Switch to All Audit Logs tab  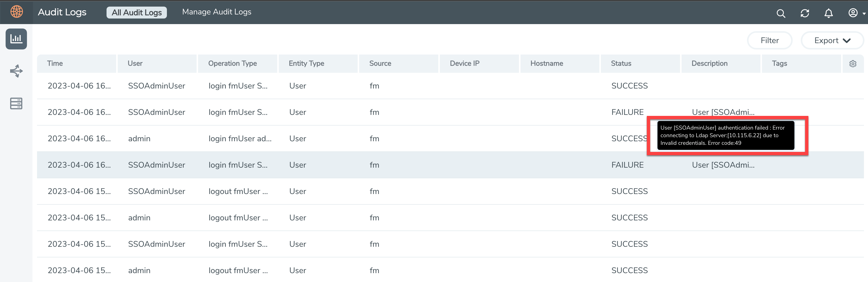(136, 12)
